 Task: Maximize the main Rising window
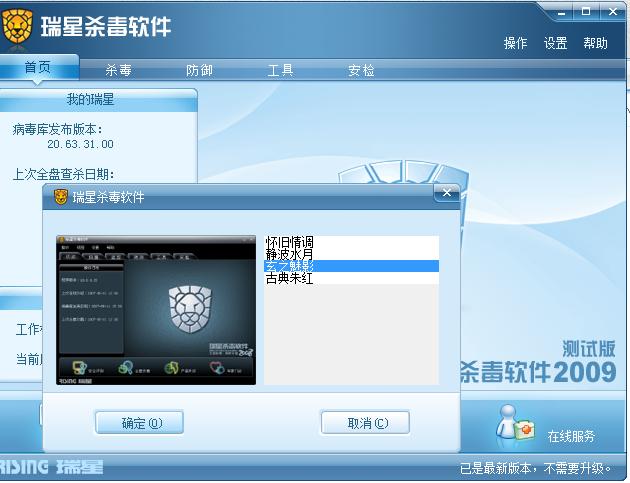point(586,12)
